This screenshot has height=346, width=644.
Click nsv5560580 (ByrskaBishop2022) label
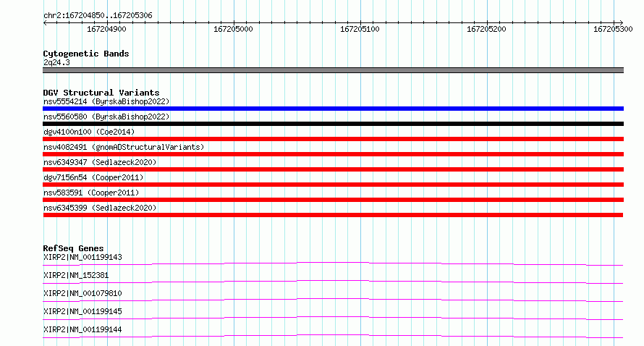106,117
